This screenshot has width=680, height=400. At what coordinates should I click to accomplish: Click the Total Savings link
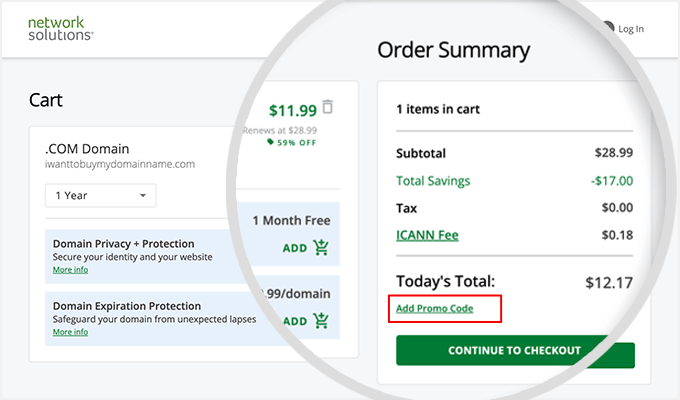[433, 181]
